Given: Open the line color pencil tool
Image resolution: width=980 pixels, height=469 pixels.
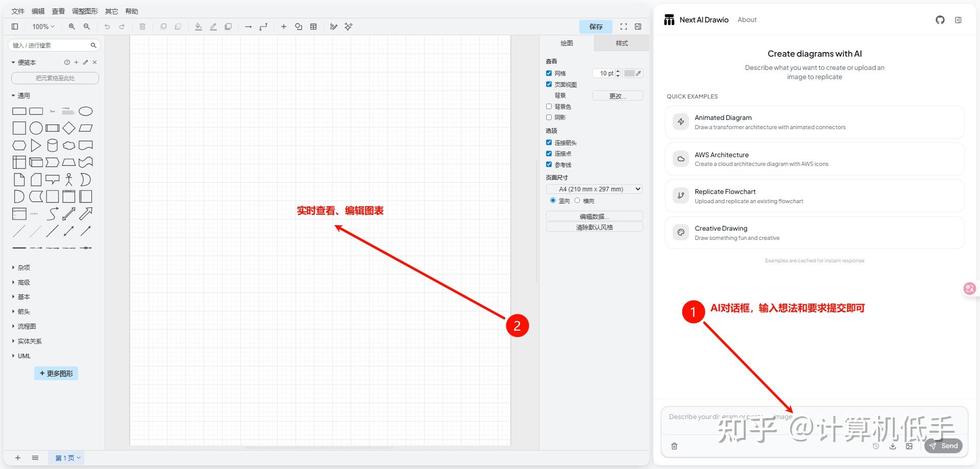Looking at the screenshot, I should [x=213, y=27].
